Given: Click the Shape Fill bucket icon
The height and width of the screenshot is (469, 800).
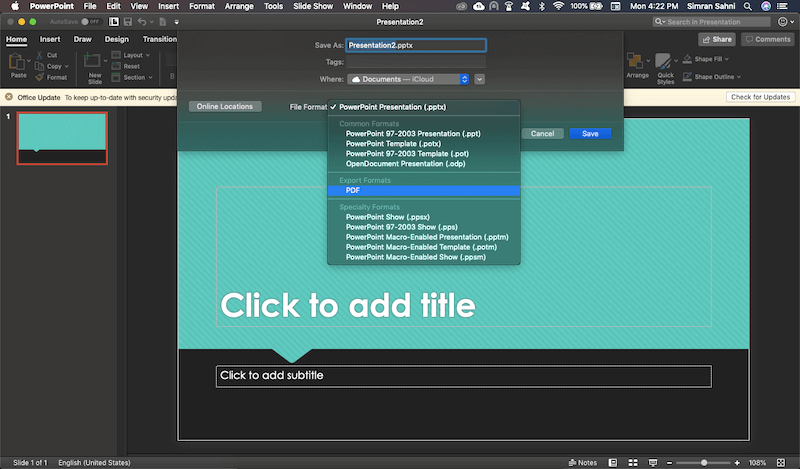Looking at the screenshot, I should coord(687,59).
